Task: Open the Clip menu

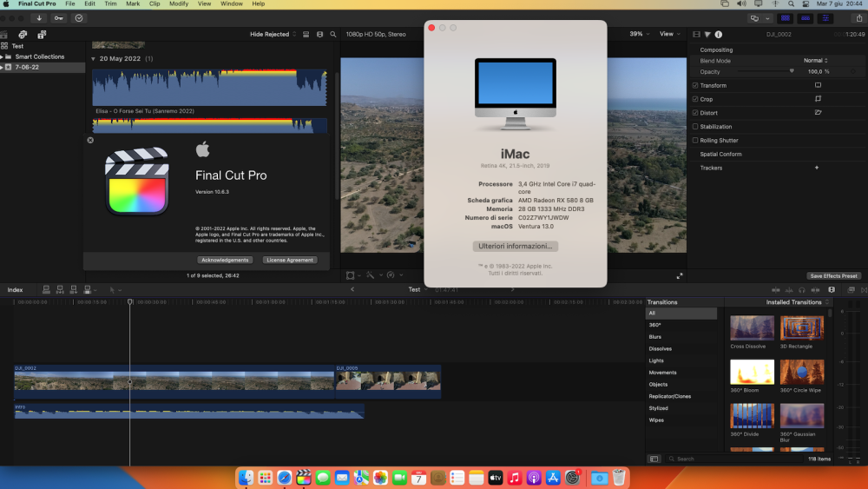Action: tap(155, 3)
